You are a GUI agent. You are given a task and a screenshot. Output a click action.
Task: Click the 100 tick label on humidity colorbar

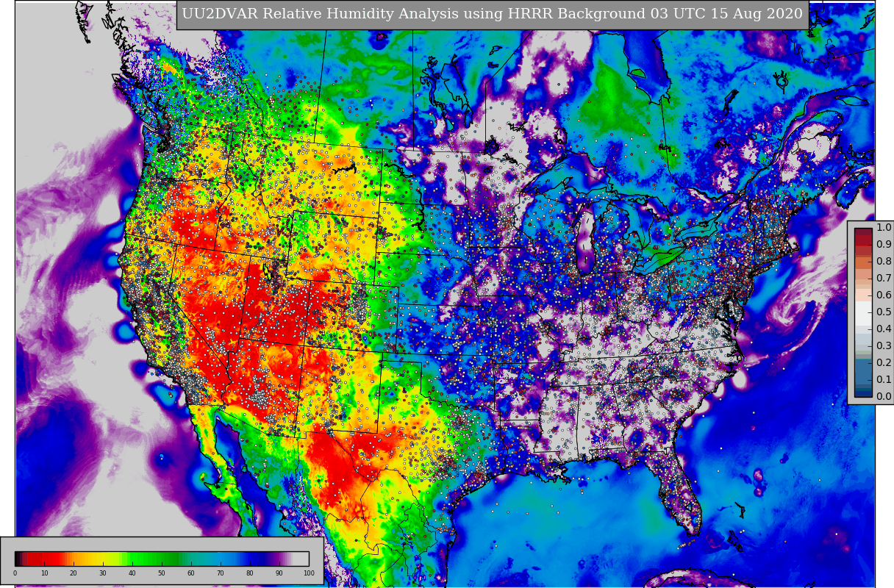pos(309,573)
